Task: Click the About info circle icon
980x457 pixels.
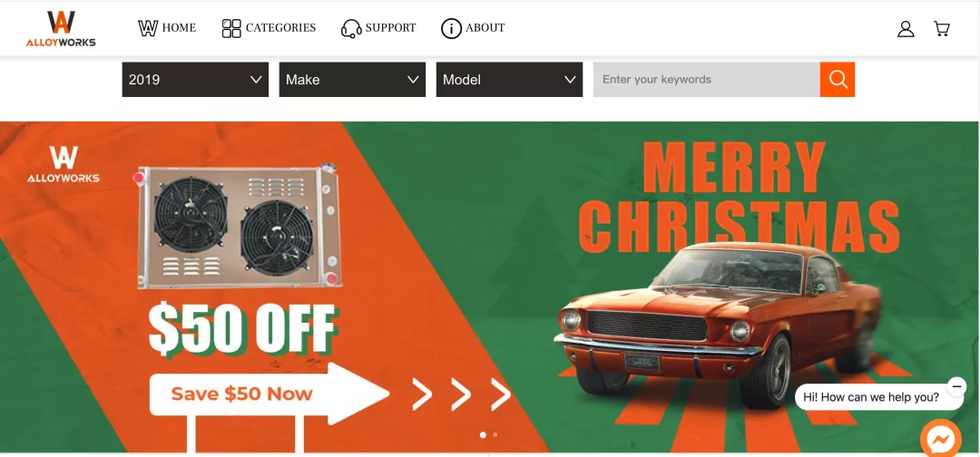Action: (x=451, y=28)
